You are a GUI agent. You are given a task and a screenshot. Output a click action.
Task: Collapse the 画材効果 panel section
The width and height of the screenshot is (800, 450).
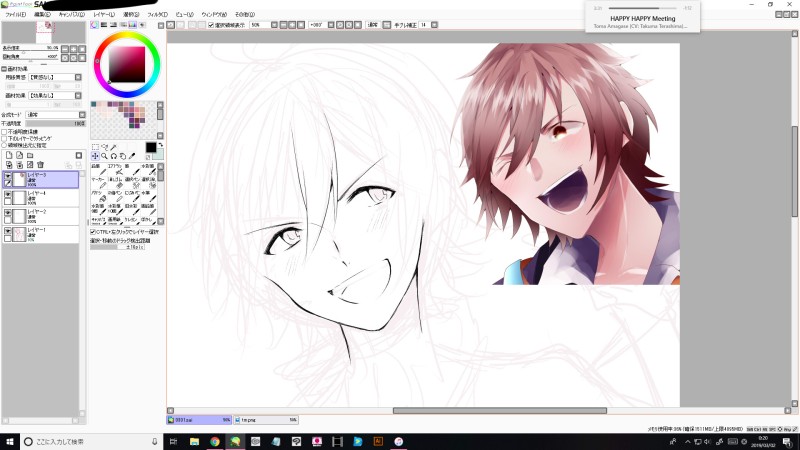pos(4,69)
